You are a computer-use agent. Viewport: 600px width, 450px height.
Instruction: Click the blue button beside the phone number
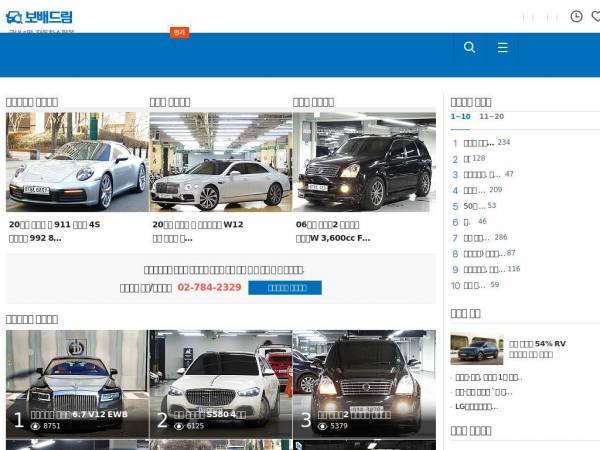coord(285,288)
